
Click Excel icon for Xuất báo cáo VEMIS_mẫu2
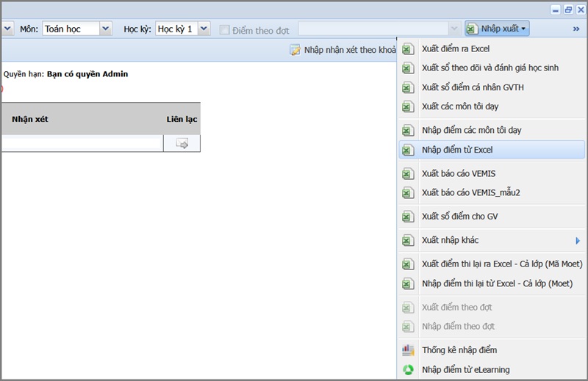tap(408, 193)
